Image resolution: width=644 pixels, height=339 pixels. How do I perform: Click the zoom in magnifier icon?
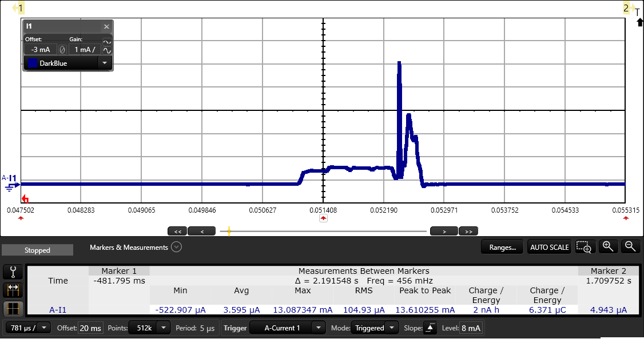coord(608,246)
